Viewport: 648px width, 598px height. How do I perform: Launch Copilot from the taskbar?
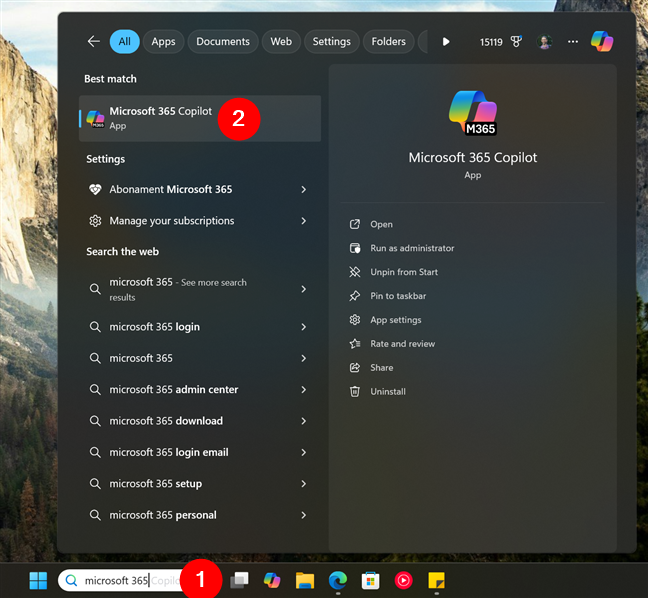tap(272, 581)
